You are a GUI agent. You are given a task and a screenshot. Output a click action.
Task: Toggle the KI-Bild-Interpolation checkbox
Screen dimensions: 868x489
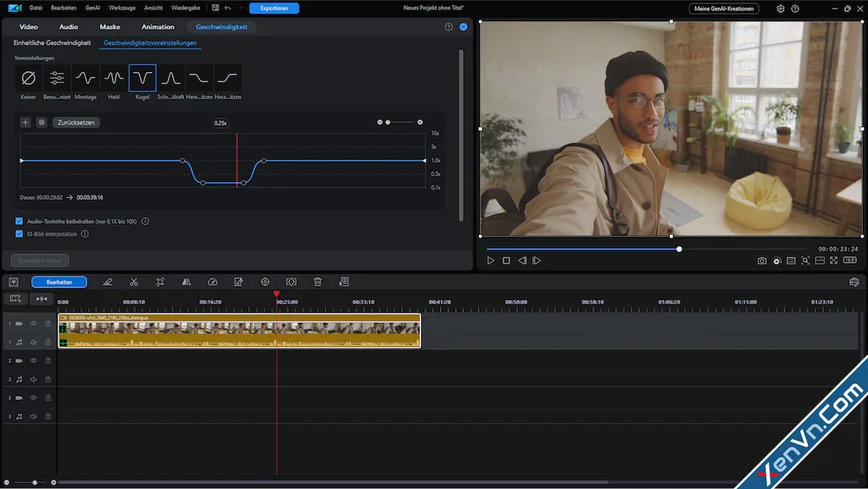click(19, 234)
